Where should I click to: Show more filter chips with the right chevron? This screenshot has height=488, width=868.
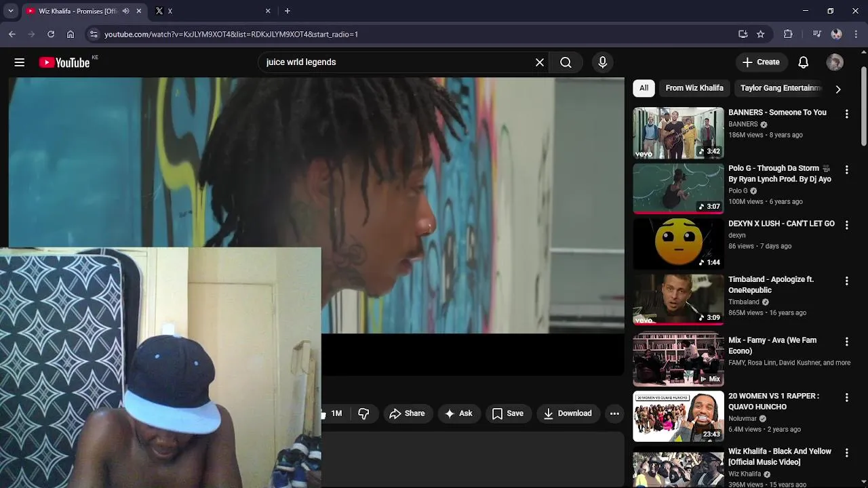838,89
